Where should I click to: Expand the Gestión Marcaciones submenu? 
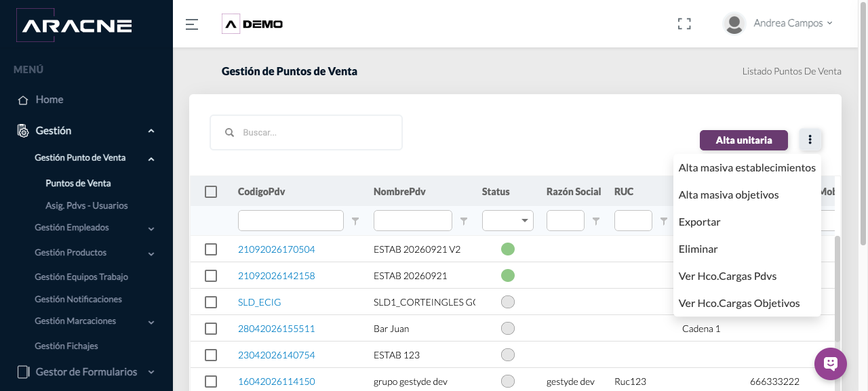(151, 323)
